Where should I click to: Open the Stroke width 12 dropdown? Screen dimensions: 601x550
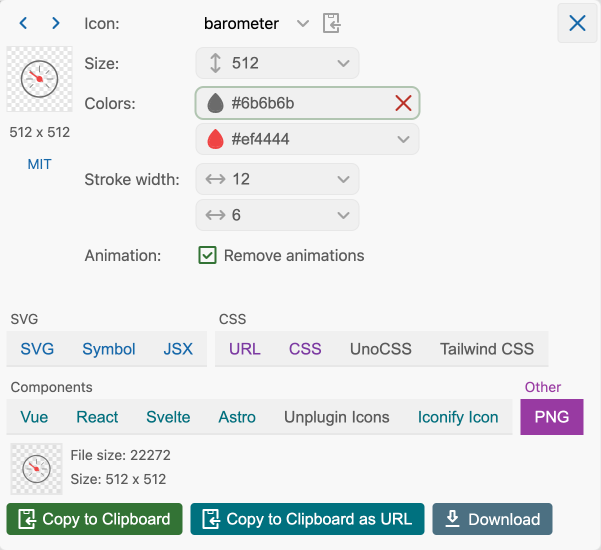click(x=343, y=179)
